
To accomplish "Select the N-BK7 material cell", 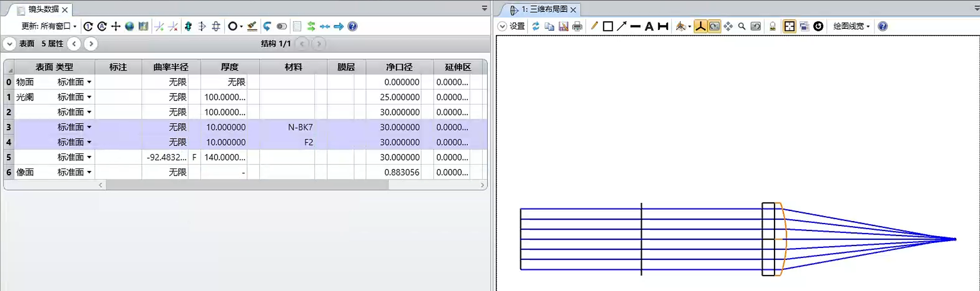I will point(288,127).
